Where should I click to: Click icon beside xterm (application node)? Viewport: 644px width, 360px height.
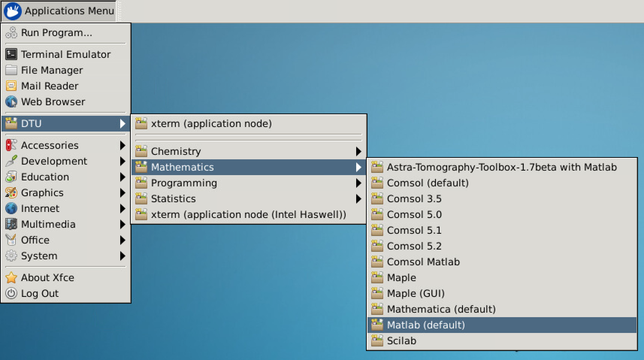pyautogui.click(x=141, y=124)
